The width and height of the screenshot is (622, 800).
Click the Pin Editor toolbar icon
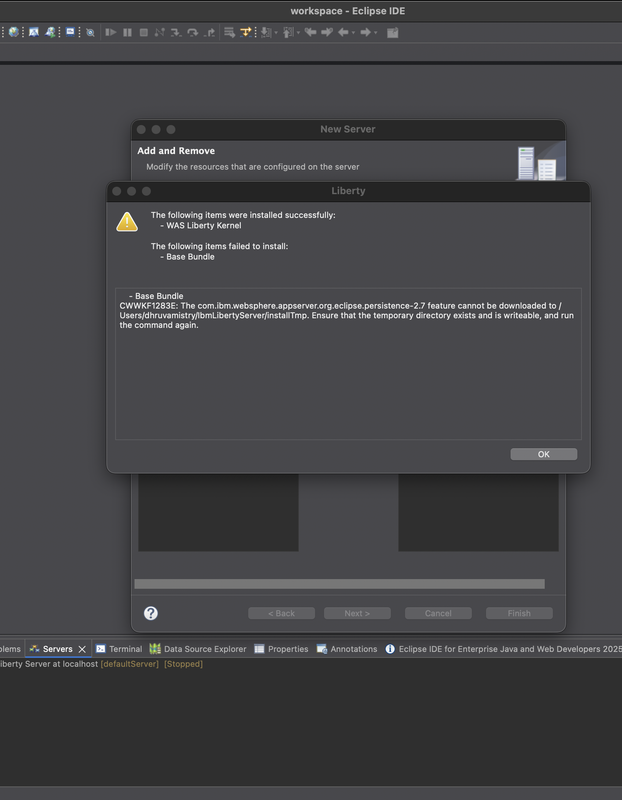tap(392, 33)
